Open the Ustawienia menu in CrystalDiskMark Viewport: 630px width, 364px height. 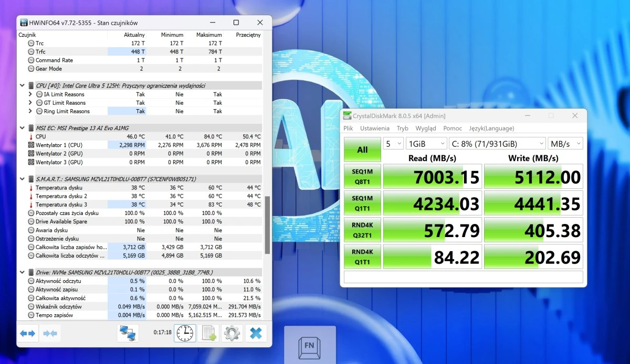pos(375,128)
